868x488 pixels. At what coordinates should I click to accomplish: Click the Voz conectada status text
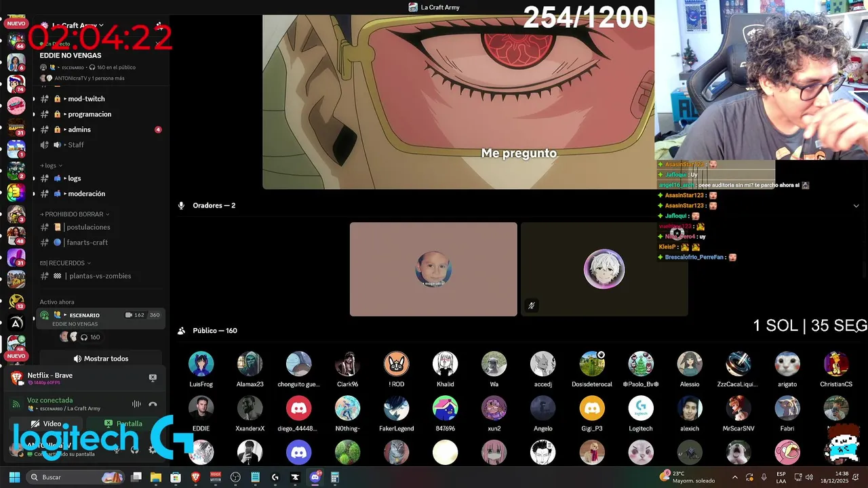coord(50,401)
